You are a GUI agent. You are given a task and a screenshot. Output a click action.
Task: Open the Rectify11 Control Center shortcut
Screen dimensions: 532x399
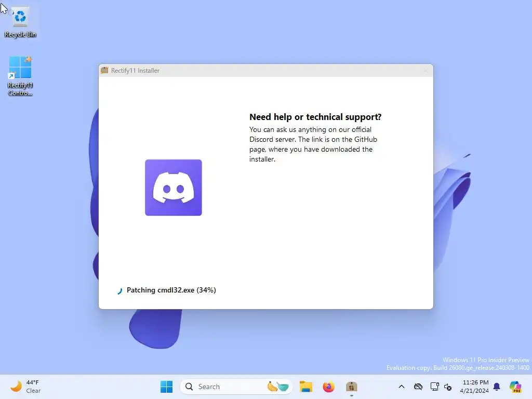click(20, 76)
